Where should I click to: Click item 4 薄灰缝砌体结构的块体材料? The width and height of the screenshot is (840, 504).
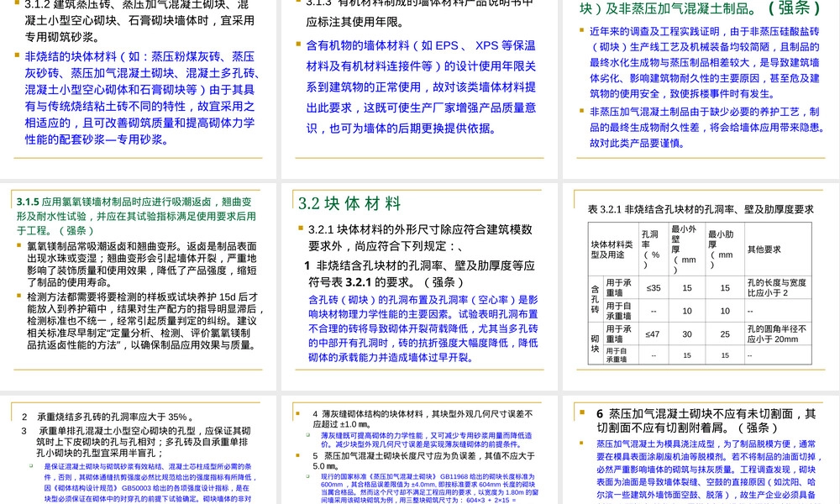click(423, 419)
